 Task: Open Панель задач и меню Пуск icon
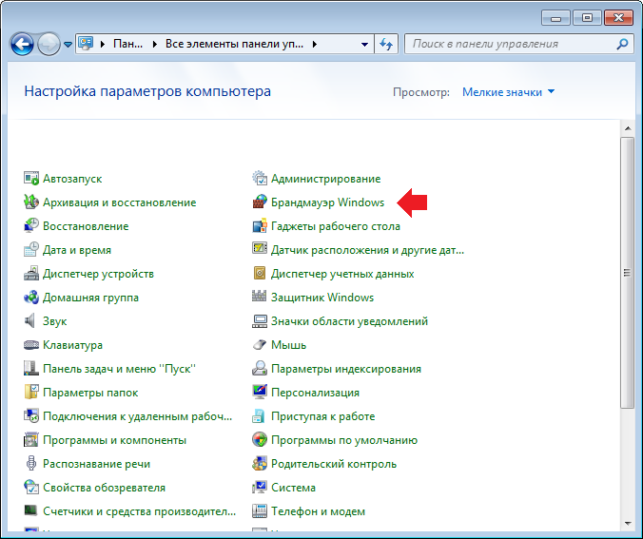point(31,369)
